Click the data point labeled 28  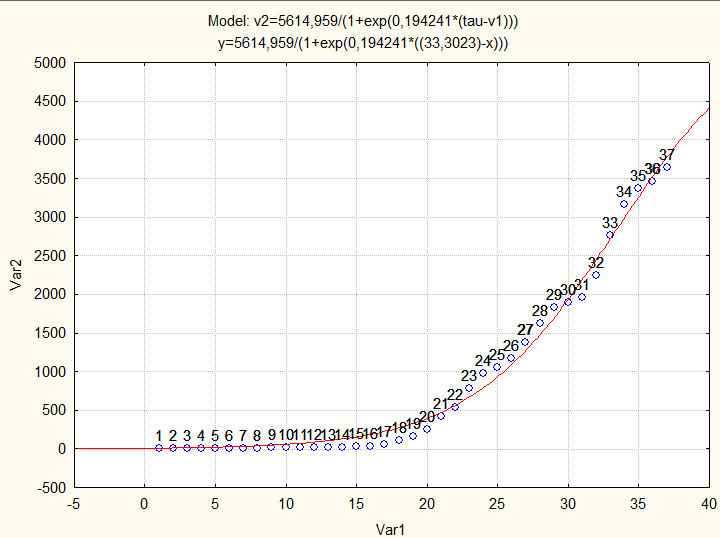coord(540,323)
